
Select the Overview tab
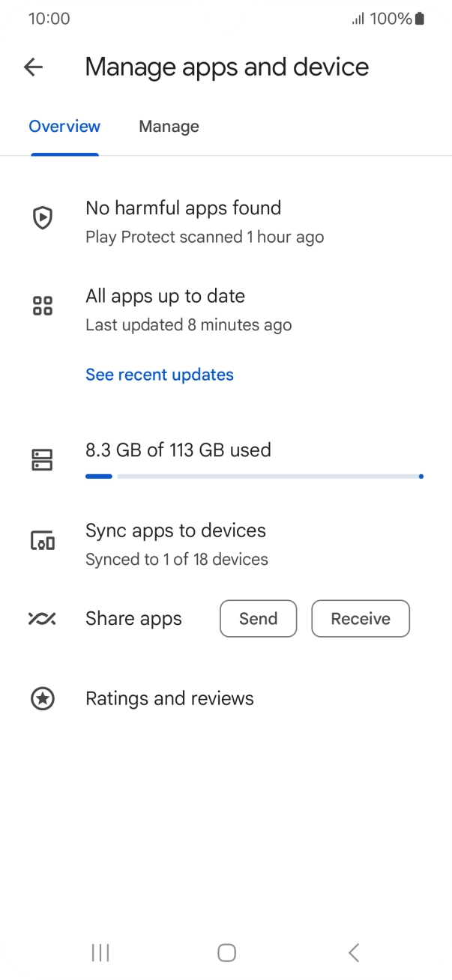64,127
